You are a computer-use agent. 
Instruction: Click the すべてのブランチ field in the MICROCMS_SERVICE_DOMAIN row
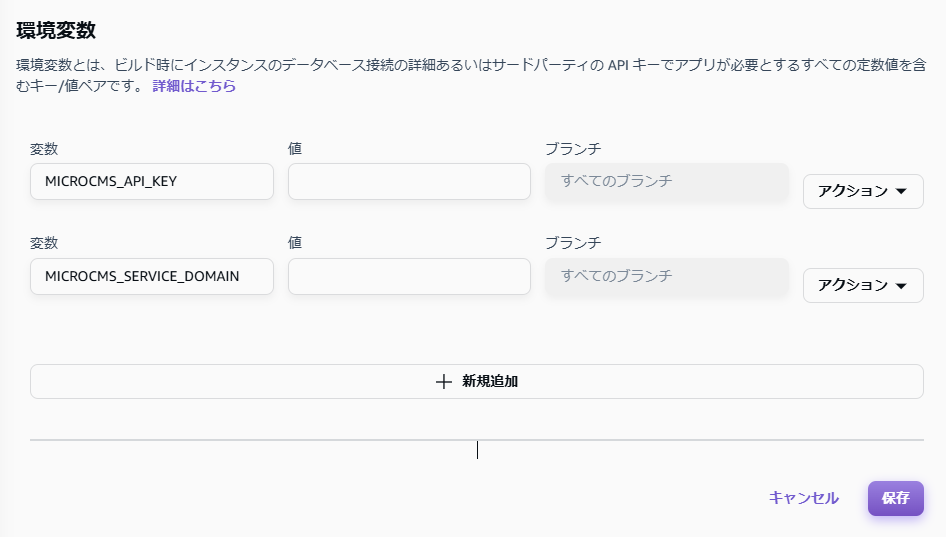[x=666, y=276]
